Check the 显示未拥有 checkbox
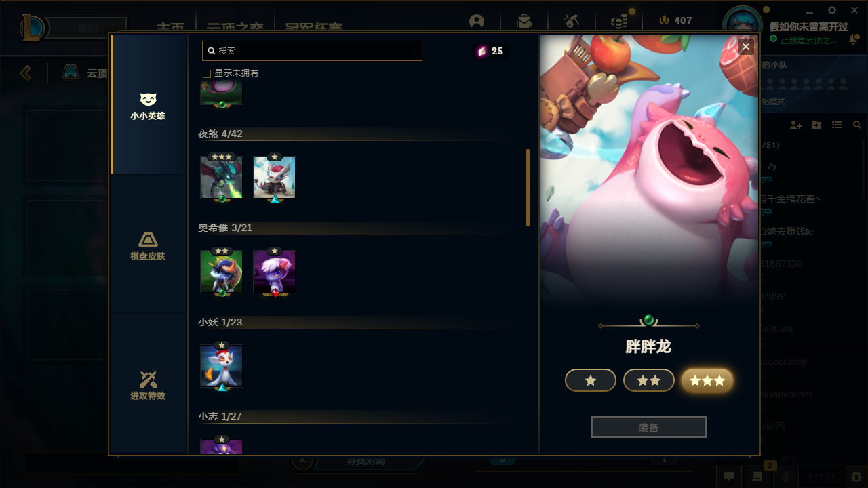This screenshot has width=868, height=488. 207,73
